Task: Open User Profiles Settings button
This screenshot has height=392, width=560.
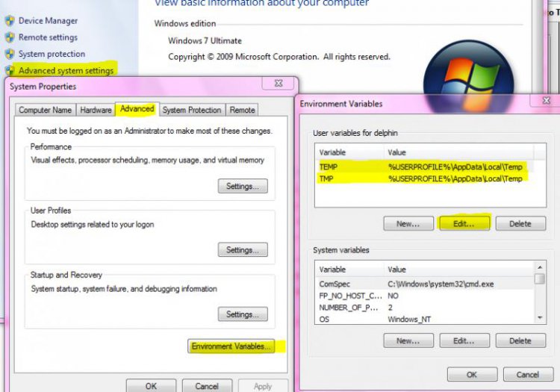Action: click(243, 250)
